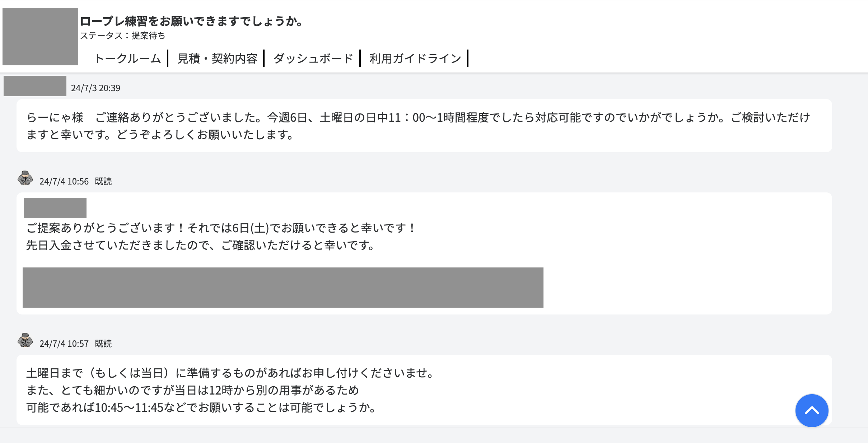Click the 既読 label next to 10:56
Viewport: 868px width, 443px height.
pos(103,182)
